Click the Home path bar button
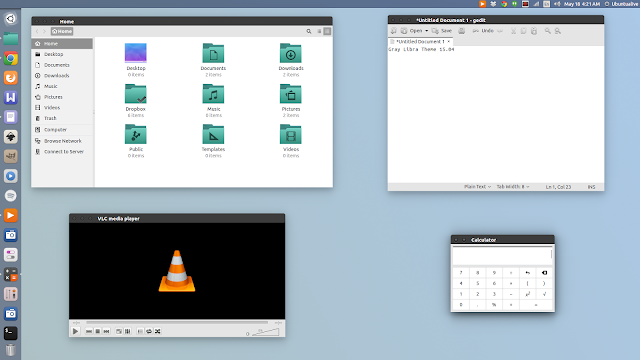The image size is (640, 360). tap(62, 31)
